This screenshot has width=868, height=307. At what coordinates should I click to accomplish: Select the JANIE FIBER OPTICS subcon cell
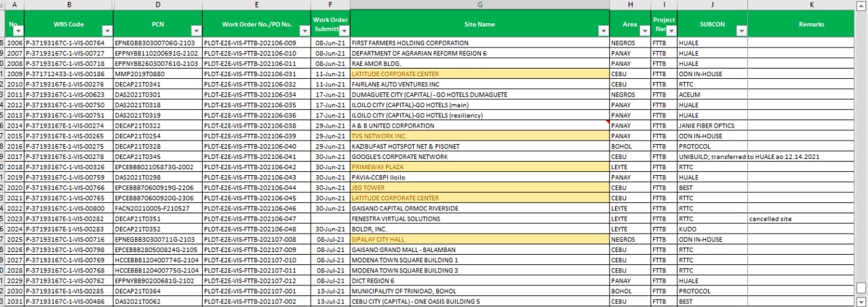(x=712, y=126)
